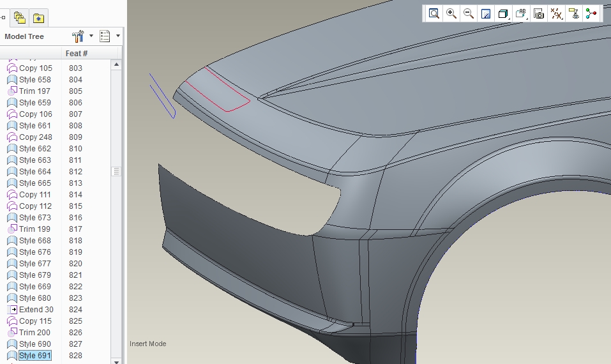Viewport: 611px width, 364px height.
Task: Click feature number 809 cell
Action: (75, 137)
